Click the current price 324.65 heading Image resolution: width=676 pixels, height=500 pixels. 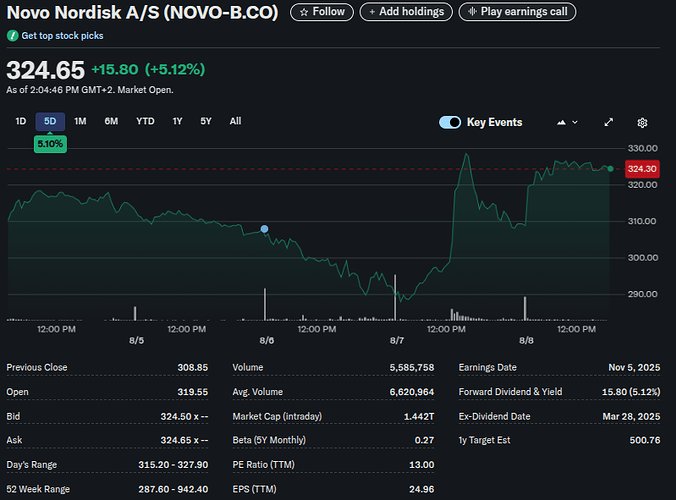(x=46, y=70)
